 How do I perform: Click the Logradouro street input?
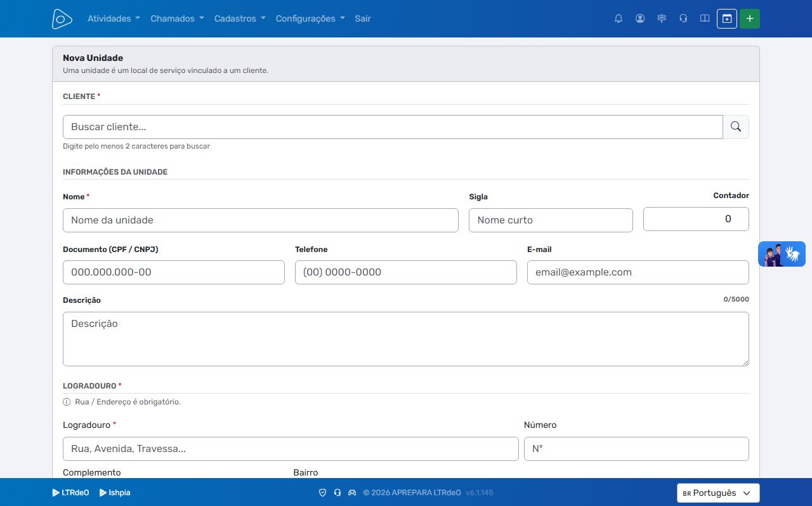click(291, 449)
